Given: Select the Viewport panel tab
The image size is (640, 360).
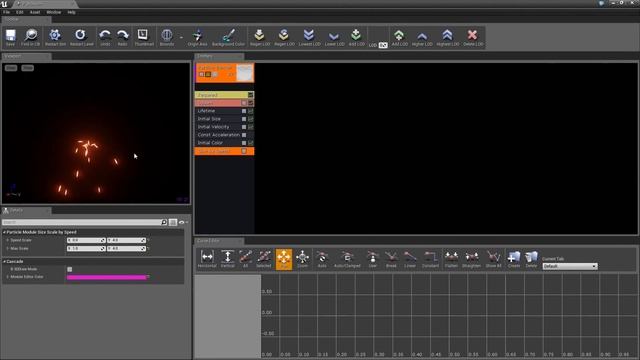Looking at the screenshot, I should 27,56.
